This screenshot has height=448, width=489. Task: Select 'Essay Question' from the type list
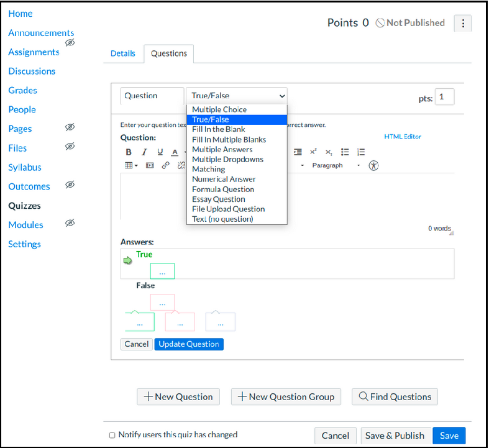(x=219, y=199)
